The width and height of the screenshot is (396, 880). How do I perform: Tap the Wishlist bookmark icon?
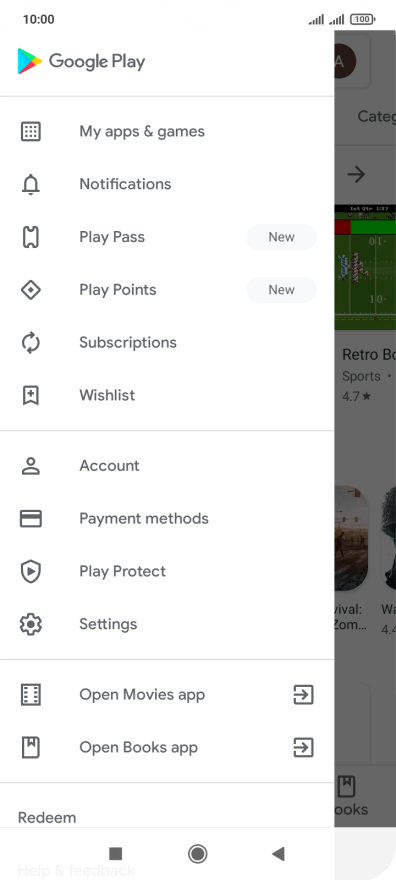click(x=31, y=395)
